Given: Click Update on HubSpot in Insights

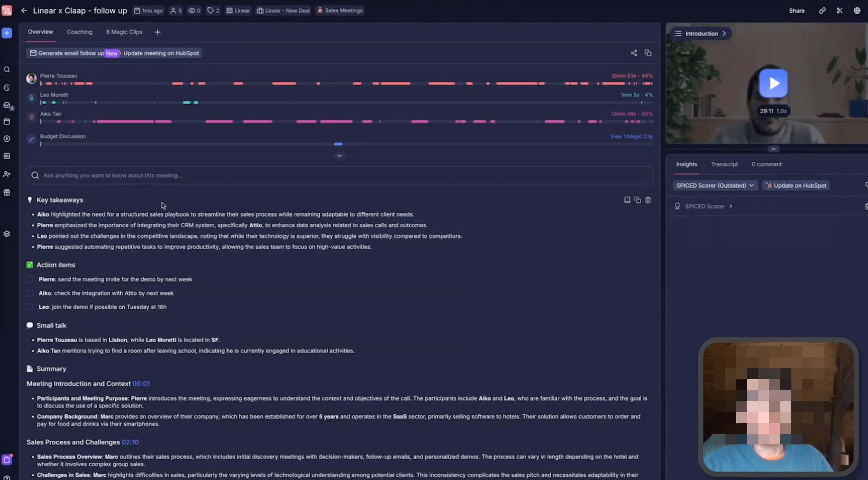Looking at the screenshot, I should pyautogui.click(x=796, y=186).
